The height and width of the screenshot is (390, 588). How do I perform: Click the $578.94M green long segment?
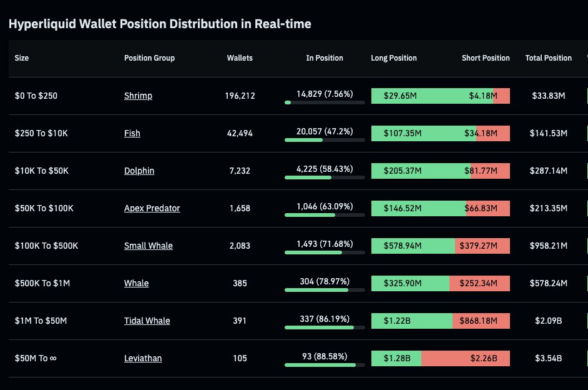[413, 246]
